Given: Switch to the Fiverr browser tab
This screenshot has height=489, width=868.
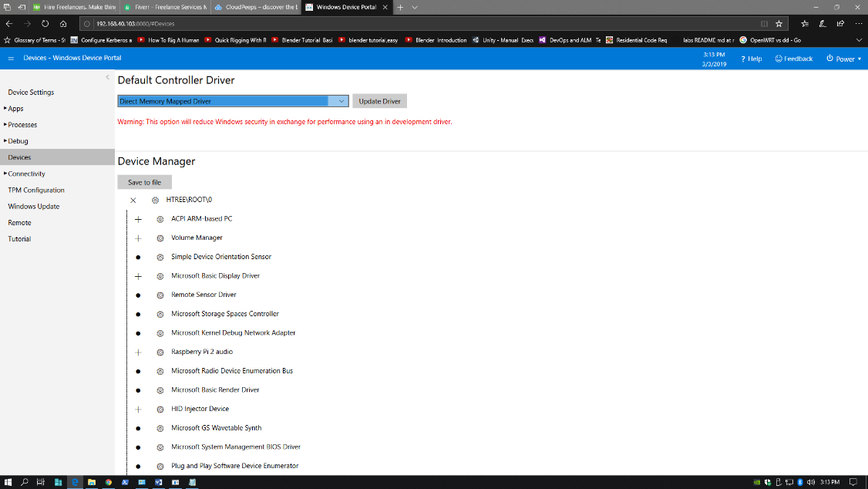Looking at the screenshot, I should pyautogui.click(x=166, y=7).
